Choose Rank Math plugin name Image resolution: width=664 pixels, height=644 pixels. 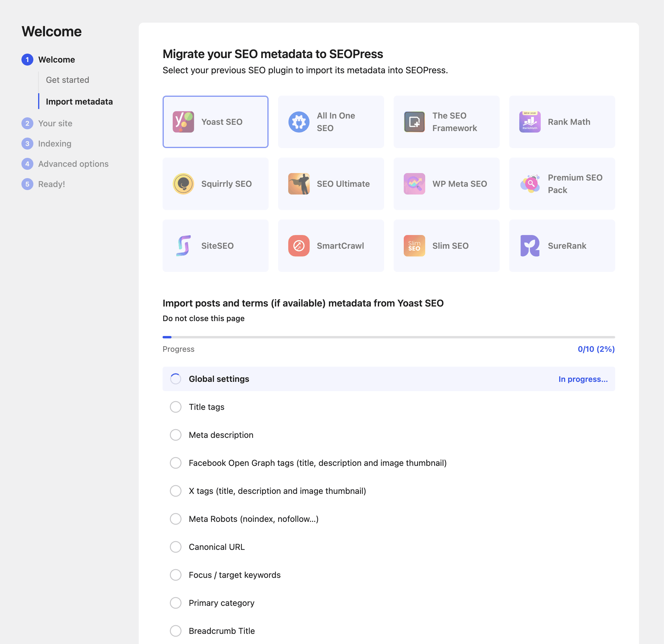click(x=569, y=122)
